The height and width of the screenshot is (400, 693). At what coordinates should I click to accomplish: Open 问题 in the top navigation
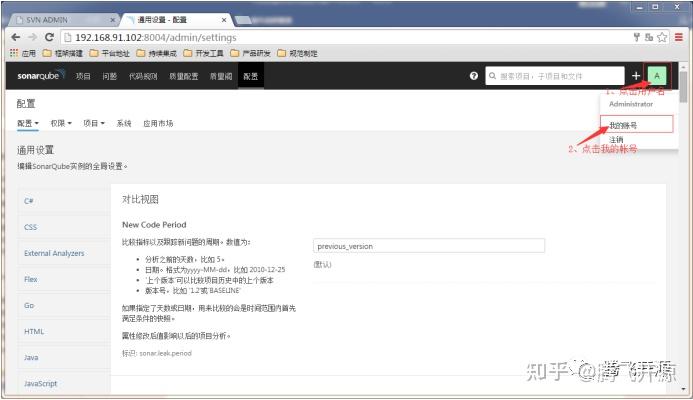tap(110, 76)
